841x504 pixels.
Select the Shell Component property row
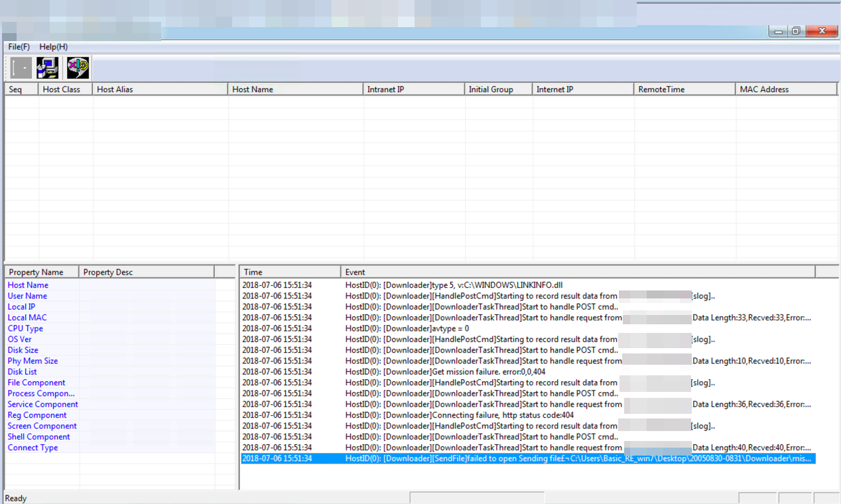click(38, 437)
